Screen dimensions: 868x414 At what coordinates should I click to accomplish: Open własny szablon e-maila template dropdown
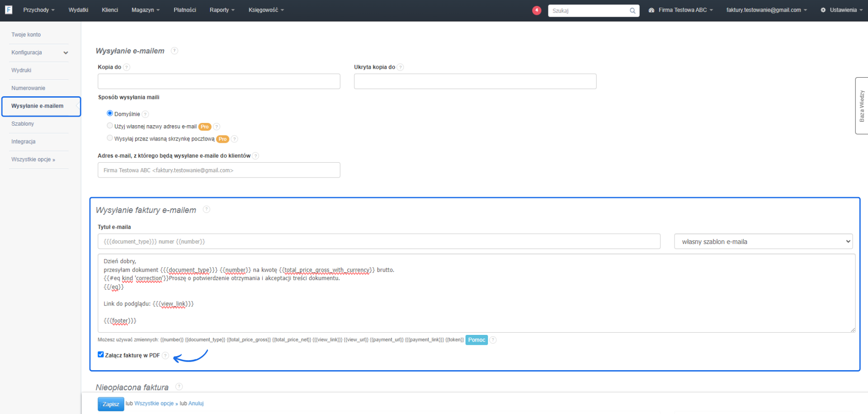[764, 241]
